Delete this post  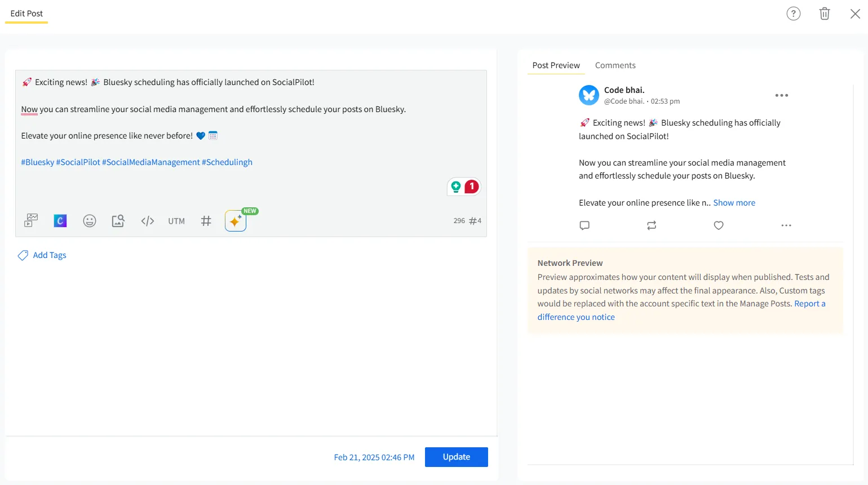coord(825,13)
